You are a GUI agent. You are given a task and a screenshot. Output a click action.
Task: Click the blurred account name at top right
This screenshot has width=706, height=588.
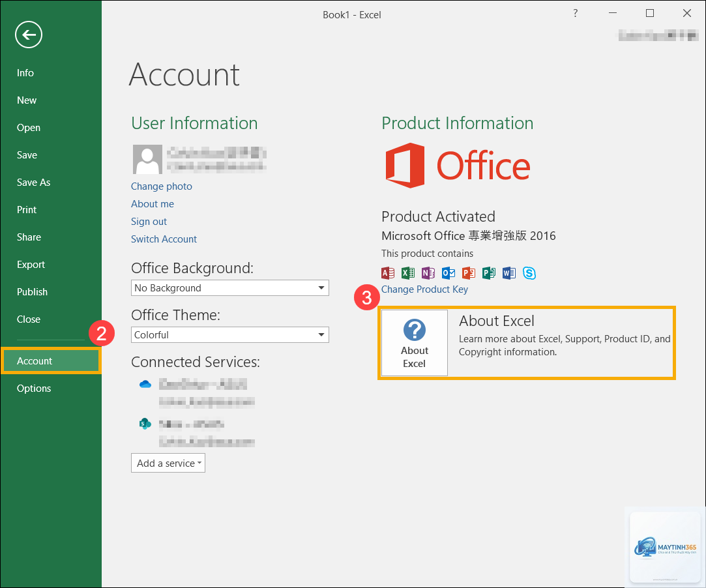[658, 35]
